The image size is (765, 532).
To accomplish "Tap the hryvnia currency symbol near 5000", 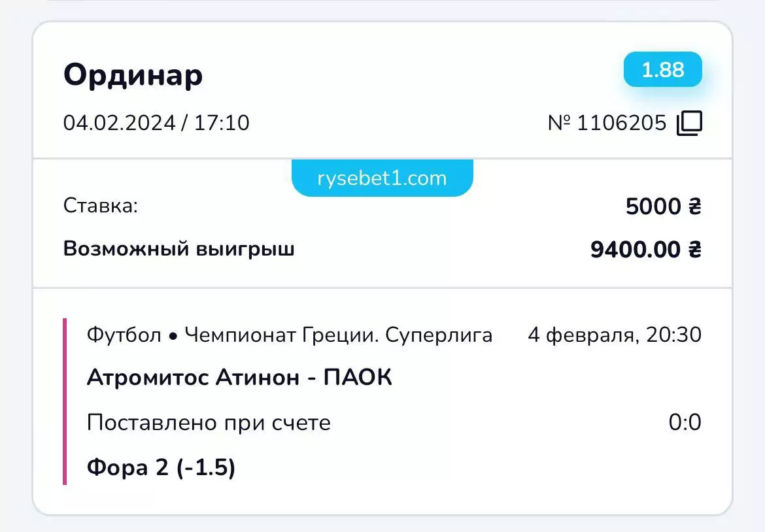I will [697, 207].
